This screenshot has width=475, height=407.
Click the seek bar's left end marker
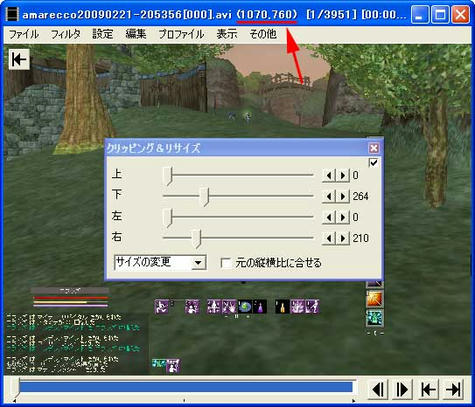(x=15, y=400)
